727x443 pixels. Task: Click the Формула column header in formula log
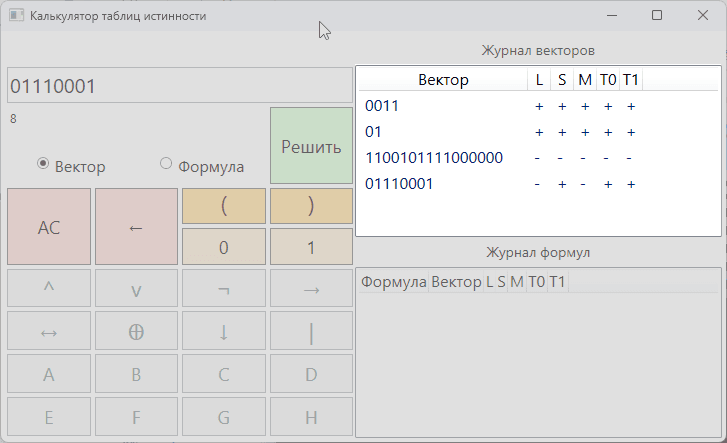tap(393, 282)
